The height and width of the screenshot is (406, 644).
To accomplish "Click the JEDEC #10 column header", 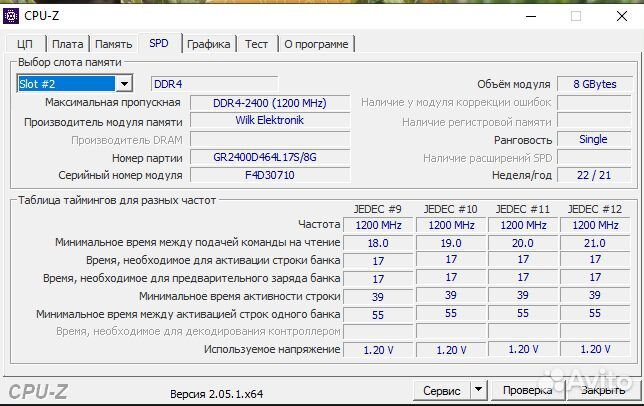I will 451,209.
